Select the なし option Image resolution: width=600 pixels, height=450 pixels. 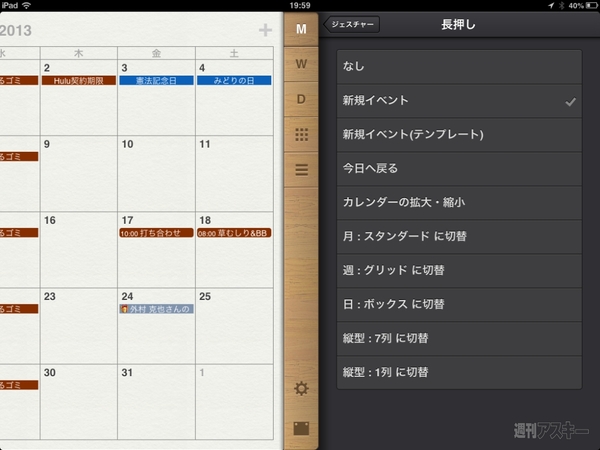click(x=459, y=67)
